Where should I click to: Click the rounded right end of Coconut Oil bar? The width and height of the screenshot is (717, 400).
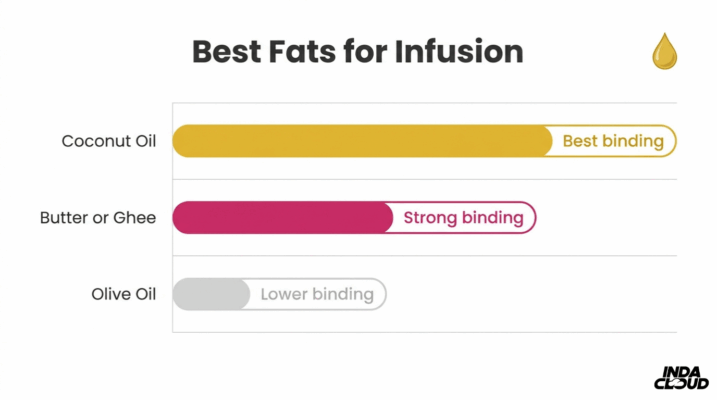669,141
